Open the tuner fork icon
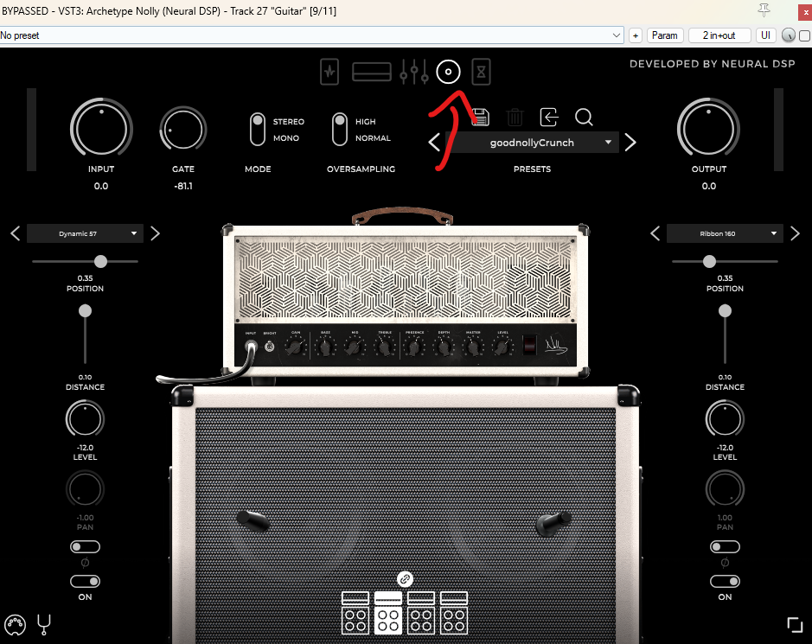The height and width of the screenshot is (644, 812). [x=44, y=625]
